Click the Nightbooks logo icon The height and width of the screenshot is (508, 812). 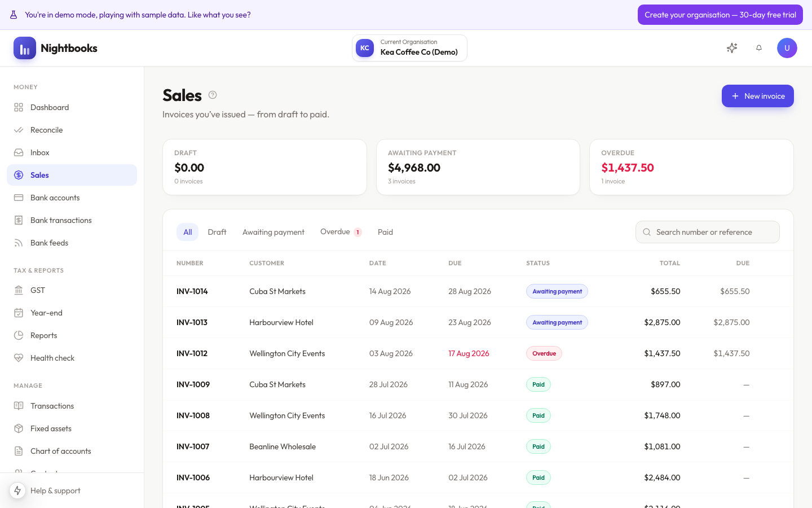tap(25, 48)
